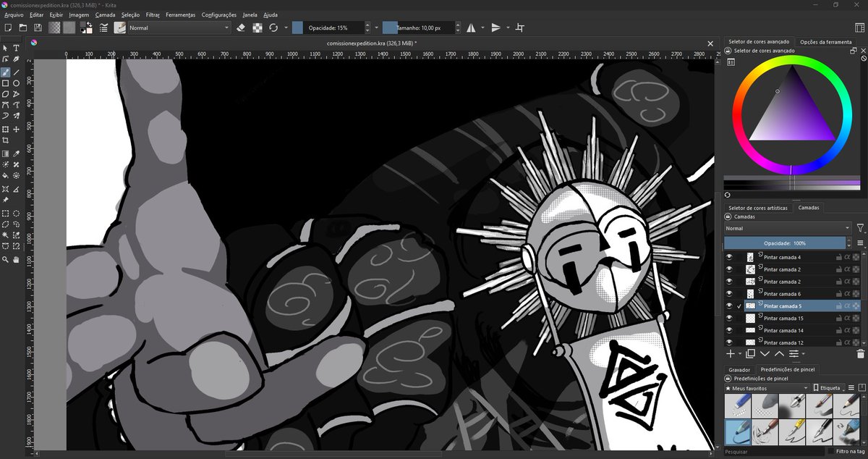Hide Pintar camada 4 layer
The height and width of the screenshot is (459, 868).
(x=729, y=257)
